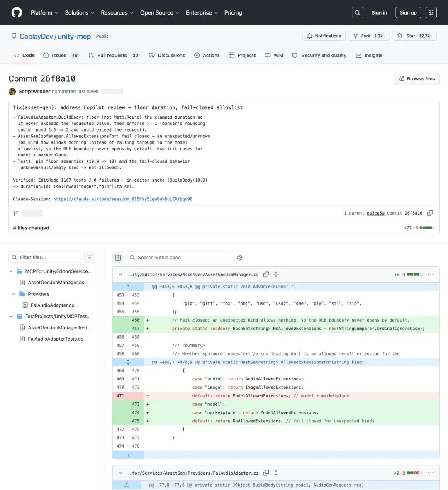The image size is (448, 490).
Task: Click line number 471 of removed line
Action: 120,396
